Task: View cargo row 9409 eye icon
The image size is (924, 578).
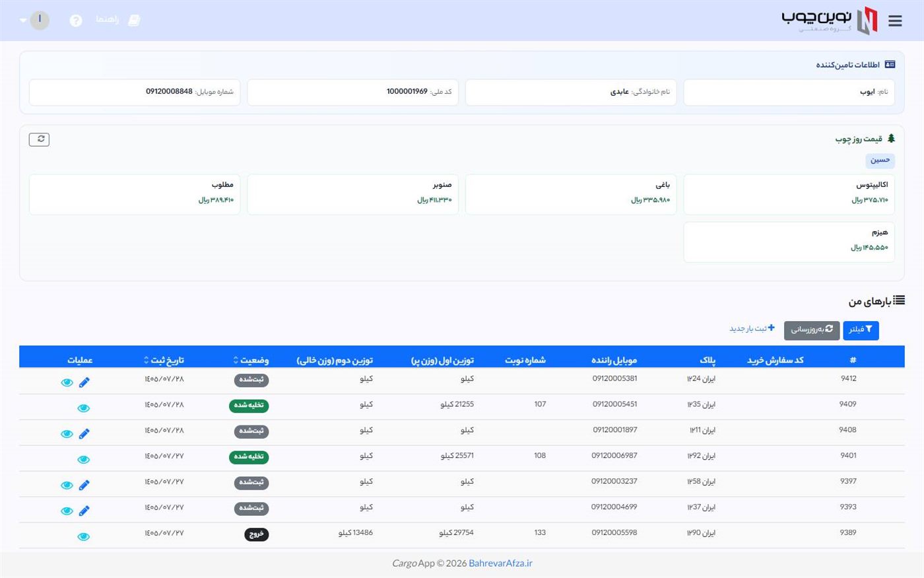Action: point(83,408)
